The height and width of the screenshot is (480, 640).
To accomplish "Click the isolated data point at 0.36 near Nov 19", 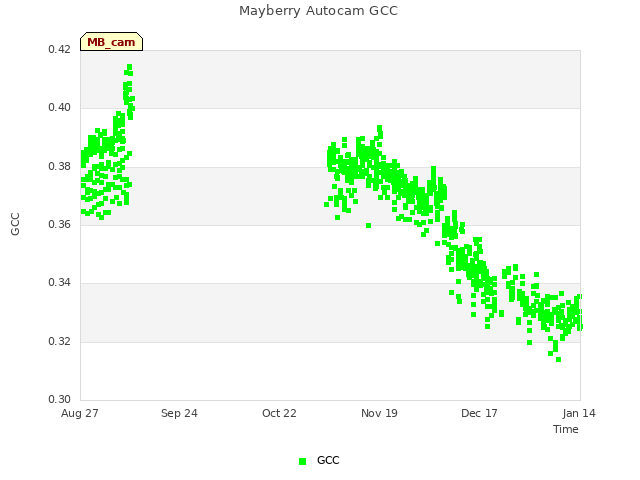I will tap(369, 225).
